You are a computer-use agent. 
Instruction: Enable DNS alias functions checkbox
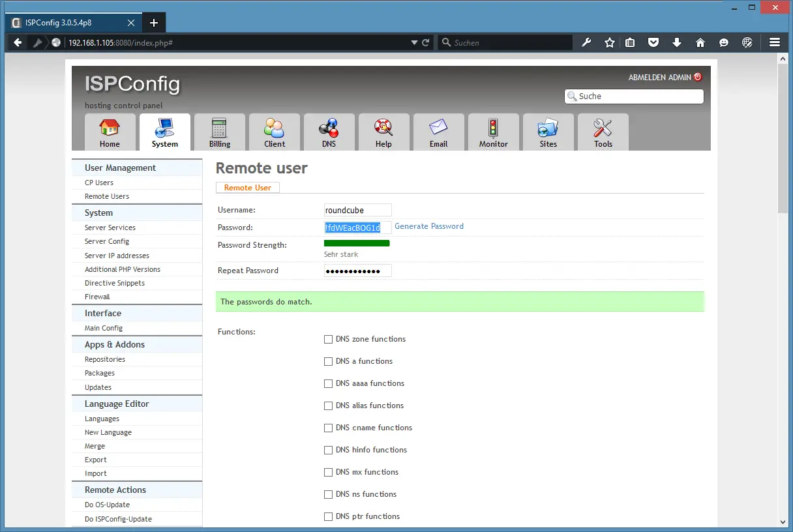click(329, 406)
